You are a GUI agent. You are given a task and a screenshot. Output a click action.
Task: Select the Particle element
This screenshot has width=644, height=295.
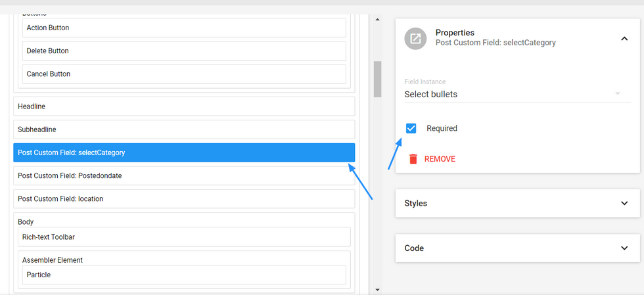(x=184, y=275)
